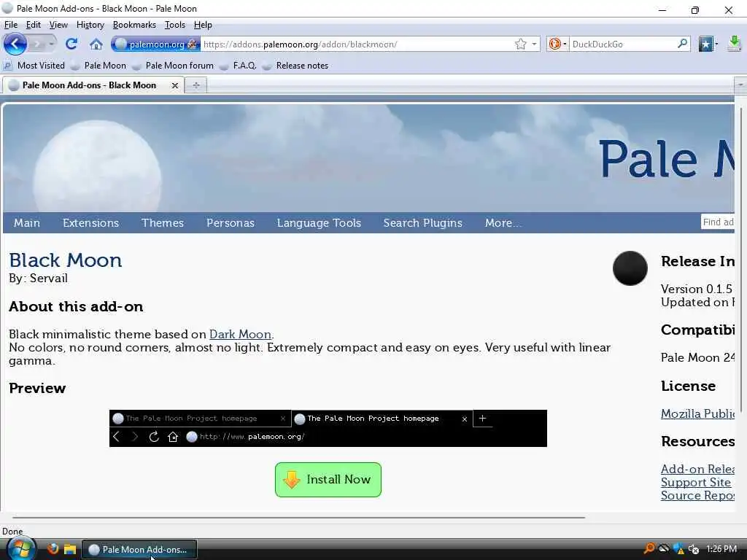747x560 pixels.
Task: Open the Source Repository link
Action: [x=697, y=496]
